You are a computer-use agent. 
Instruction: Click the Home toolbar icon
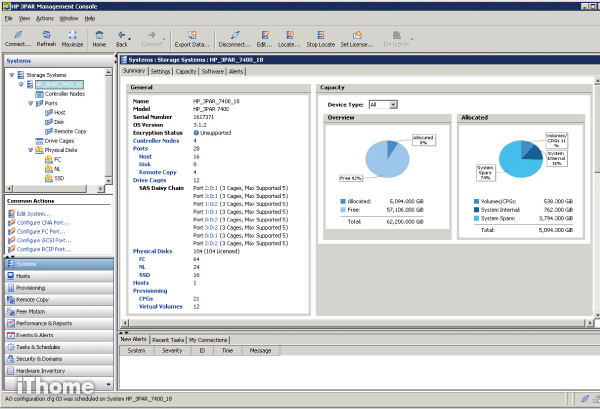(99, 35)
